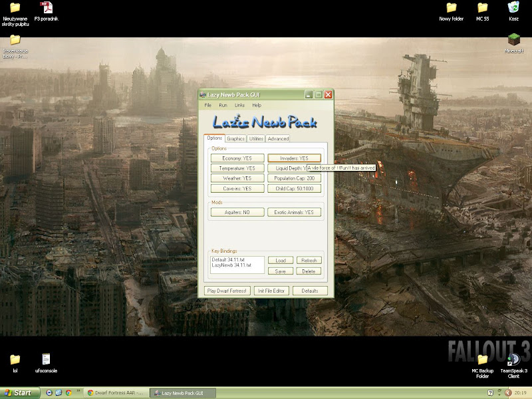
Task: Launch Chrome from the quick launch bar
Action: pyautogui.click(x=68, y=393)
